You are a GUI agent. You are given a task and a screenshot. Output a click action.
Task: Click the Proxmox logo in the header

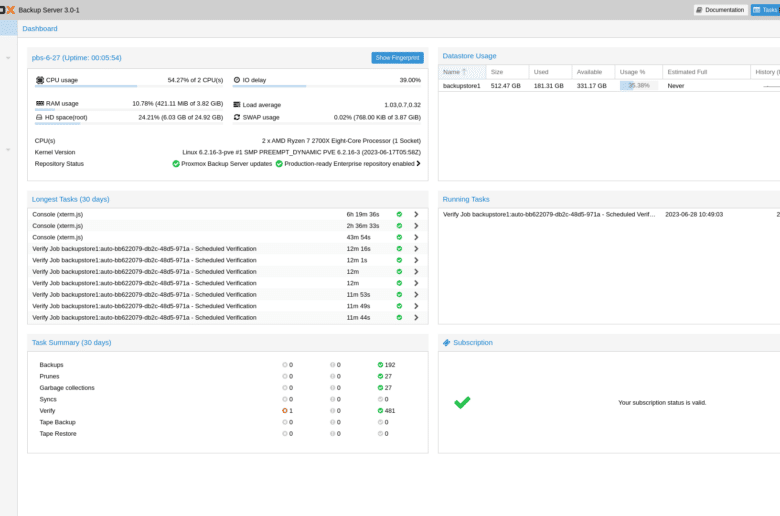[7, 10]
